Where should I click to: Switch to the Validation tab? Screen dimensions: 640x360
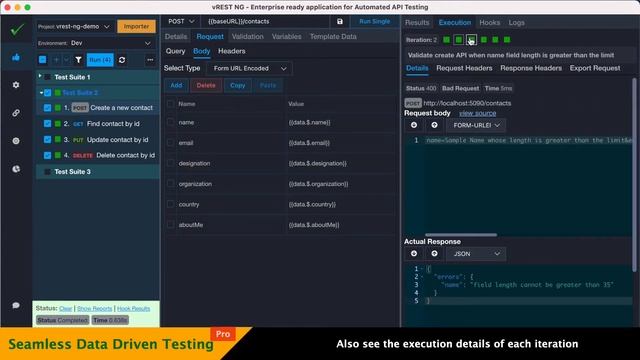(x=248, y=37)
